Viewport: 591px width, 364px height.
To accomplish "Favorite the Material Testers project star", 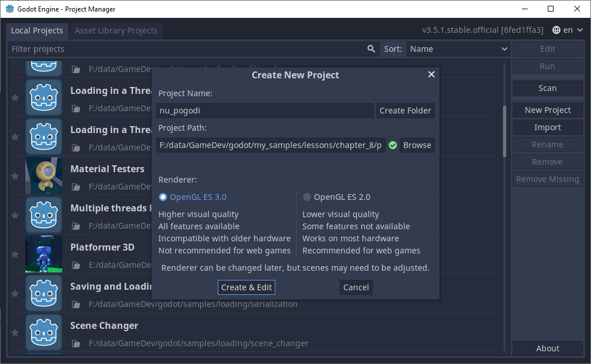I will [15, 176].
